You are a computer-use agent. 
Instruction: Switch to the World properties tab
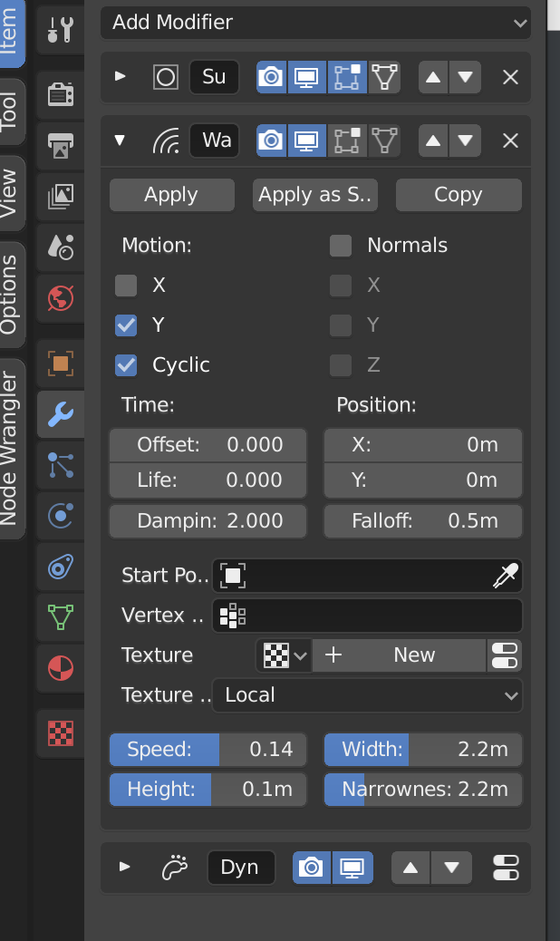[x=59, y=296]
